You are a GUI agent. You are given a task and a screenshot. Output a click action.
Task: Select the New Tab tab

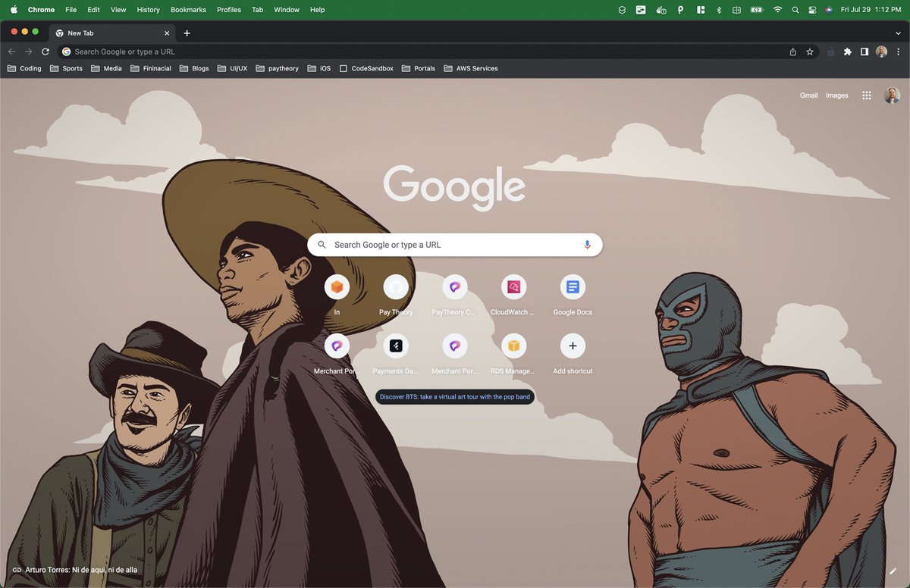[113, 33]
